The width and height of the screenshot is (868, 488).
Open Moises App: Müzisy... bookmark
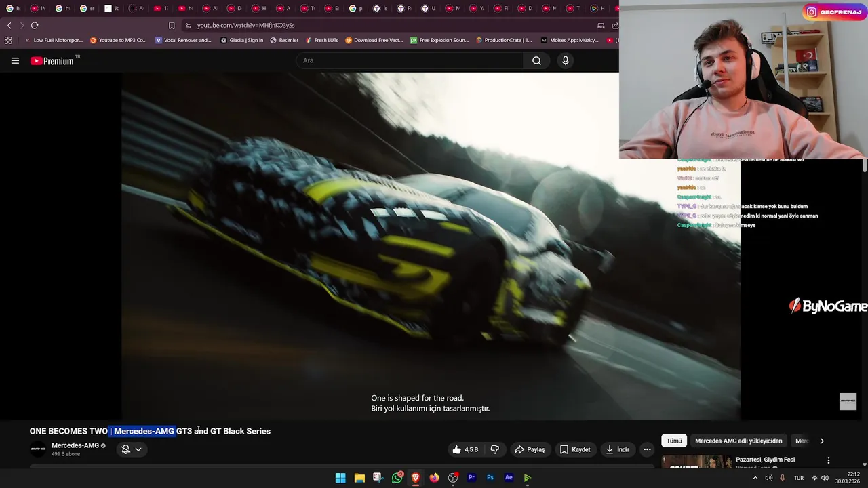[570, 40]
